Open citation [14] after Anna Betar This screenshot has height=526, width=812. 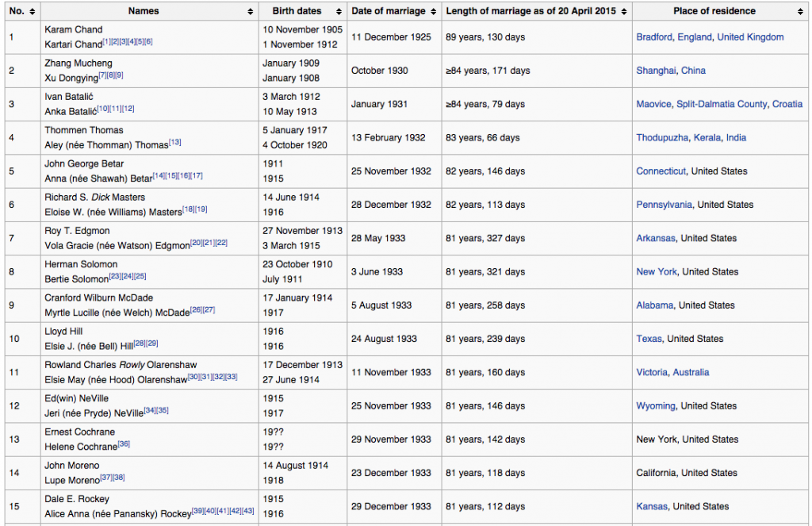pos(159,175)
